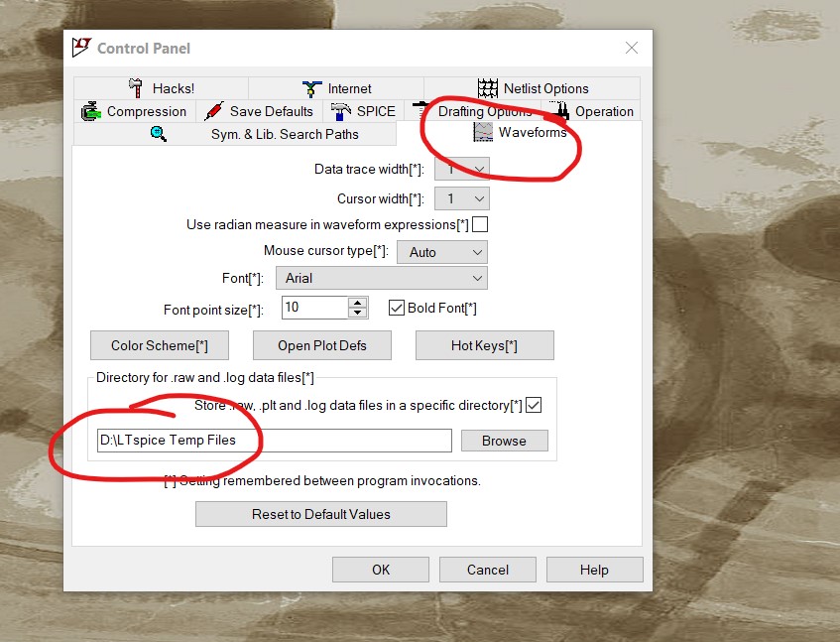840x642 pixels.
Task: Open the Save Defaults tab
Action: click(x=259, y=111)
